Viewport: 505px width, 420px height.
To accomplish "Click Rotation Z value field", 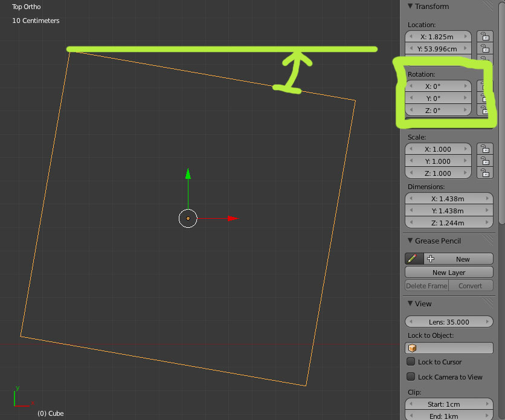I will pyautogui.click(x=438, y=111).
